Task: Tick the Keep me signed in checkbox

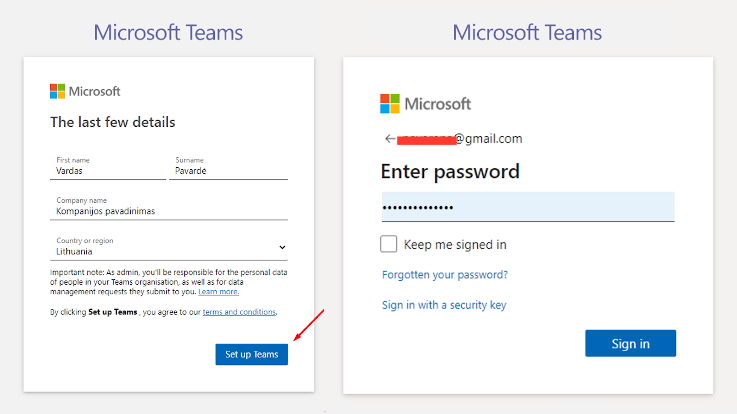Action: coord(389,244)
